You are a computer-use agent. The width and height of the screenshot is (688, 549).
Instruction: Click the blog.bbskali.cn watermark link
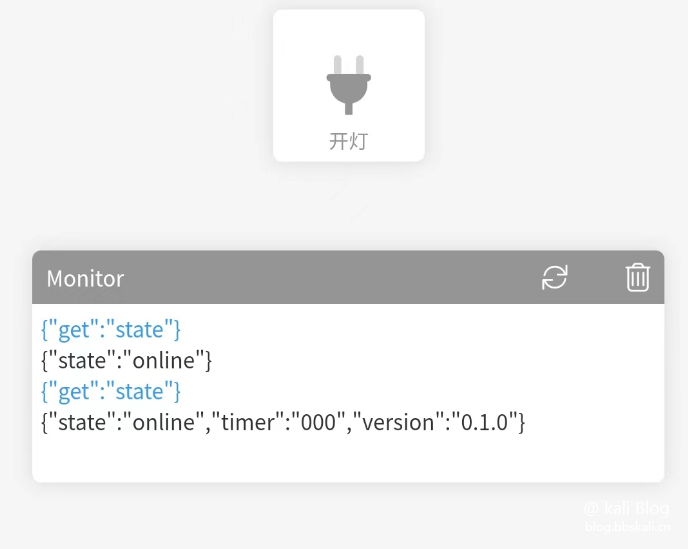627,526
